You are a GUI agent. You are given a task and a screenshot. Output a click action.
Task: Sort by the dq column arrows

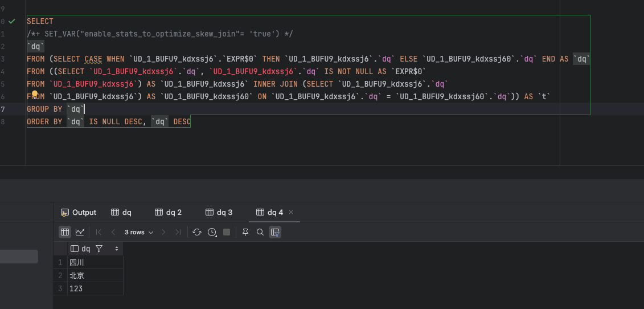pos(117,249)
